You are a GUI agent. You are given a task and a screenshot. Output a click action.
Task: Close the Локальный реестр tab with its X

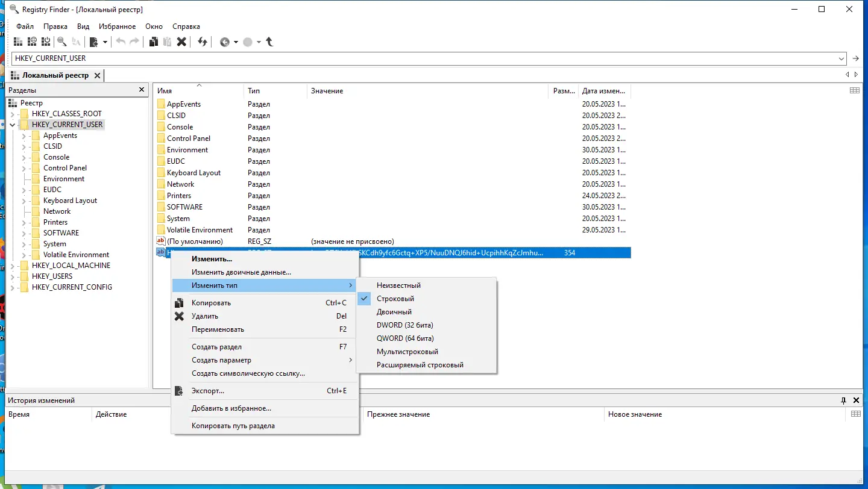coord(96,75)
